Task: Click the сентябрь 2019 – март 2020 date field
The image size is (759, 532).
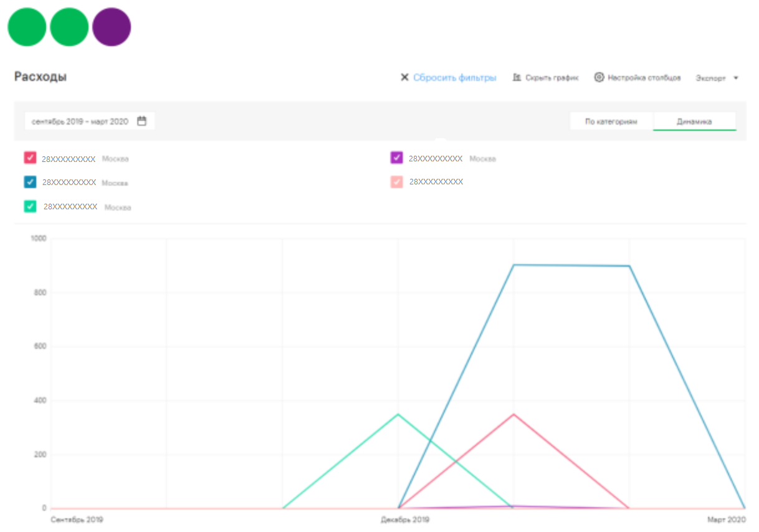Action: pos(90,121)
